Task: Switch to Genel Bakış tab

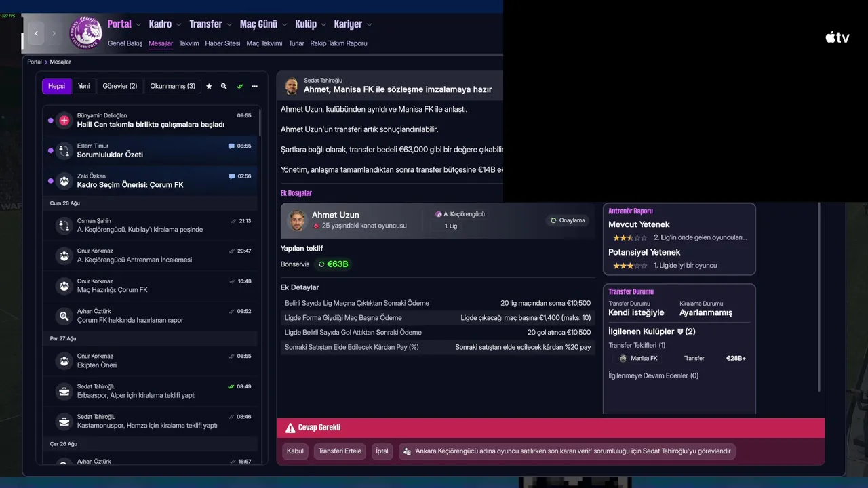Action: [125, 43]
